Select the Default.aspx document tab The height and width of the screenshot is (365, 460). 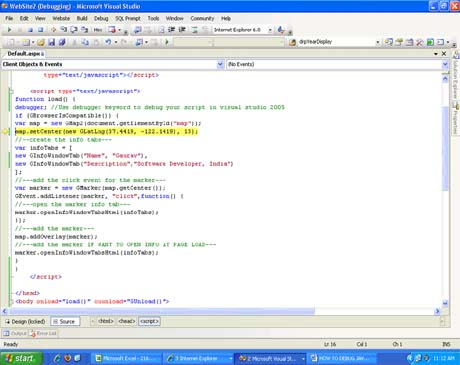[x=25, y=54]
